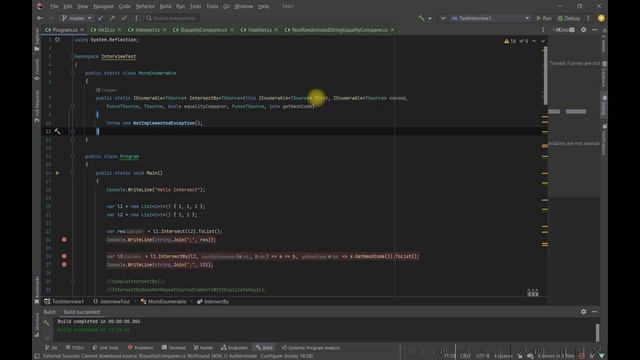
Task: Open the Navigate menu
Action: tap(103, 6)
